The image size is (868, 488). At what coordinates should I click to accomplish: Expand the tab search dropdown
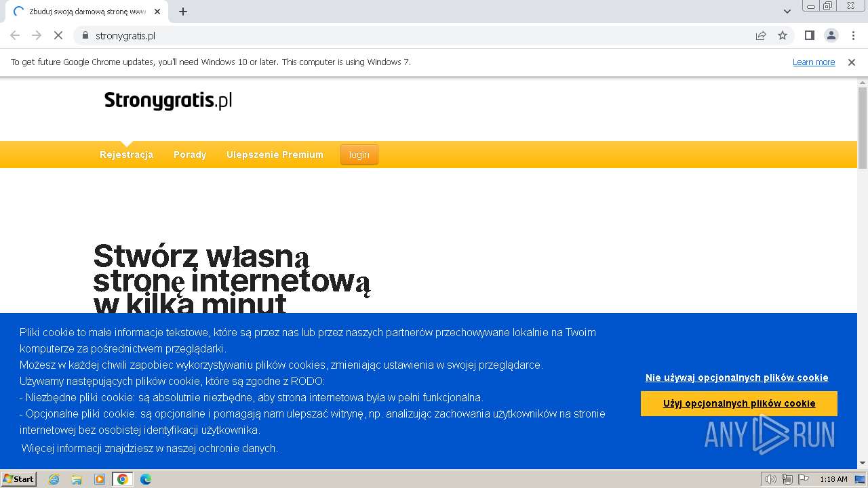click(x=787, y=12)
